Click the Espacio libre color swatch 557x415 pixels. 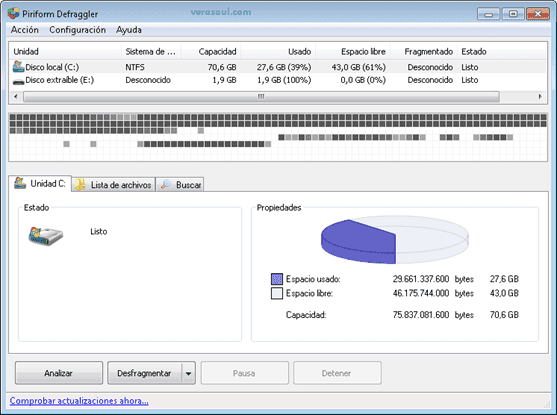(277, 293)
